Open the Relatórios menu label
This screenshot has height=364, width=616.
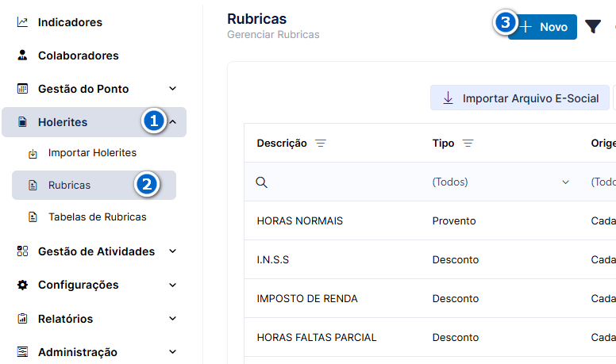[x=66, y=319]
